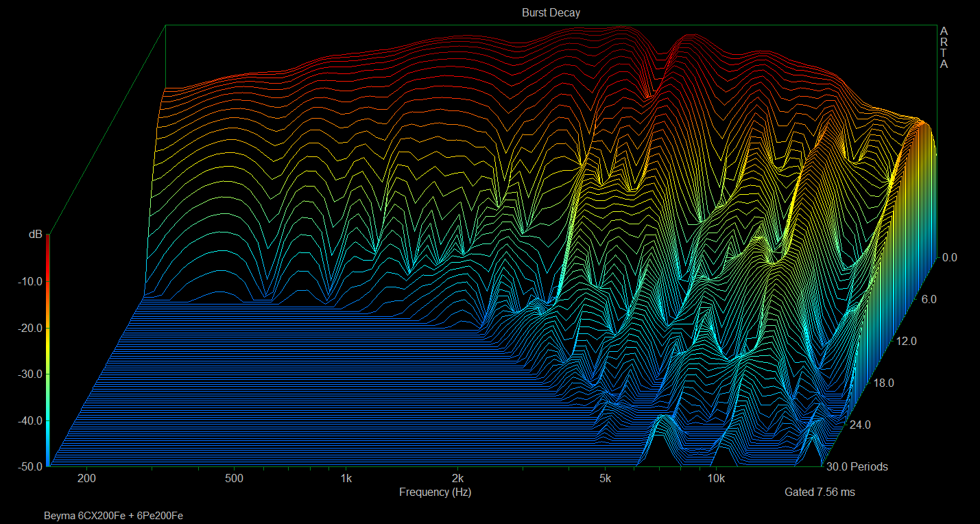Select the -30.0 dB tick label

coord(29,374)
